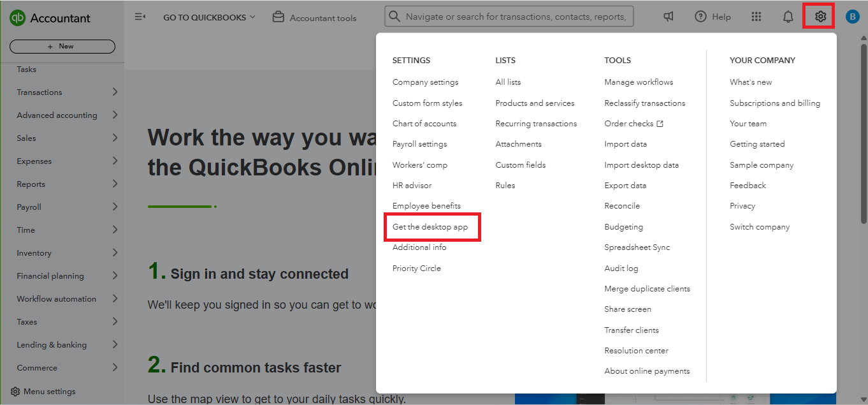Select Manage workflows

coord(639,82)
